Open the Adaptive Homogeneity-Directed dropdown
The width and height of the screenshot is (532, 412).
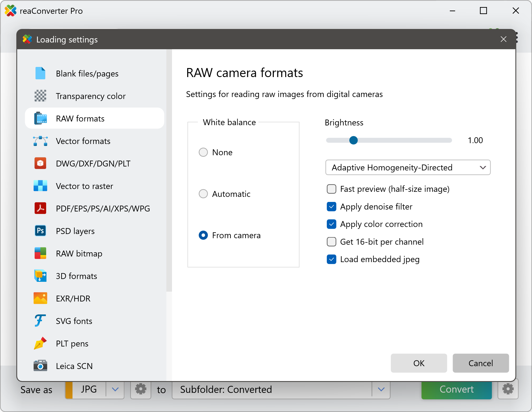(x=408, y=168)
